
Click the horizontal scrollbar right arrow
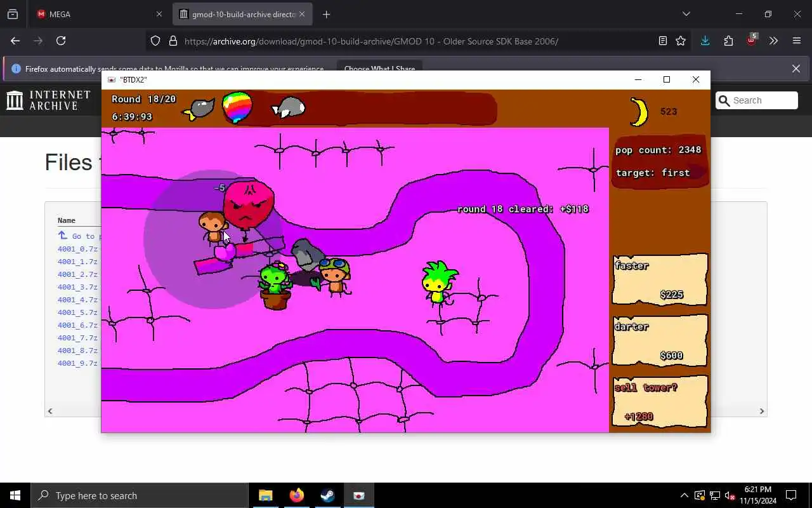(762, 411)
